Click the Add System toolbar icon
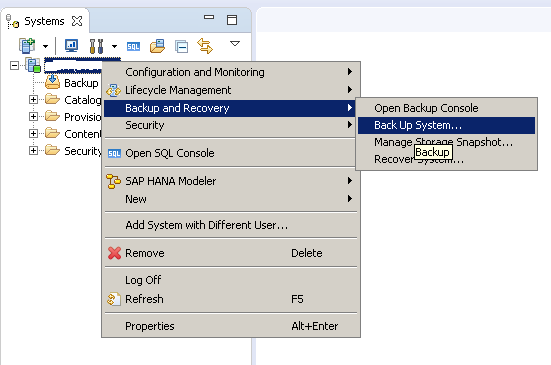 click(x=27, y=46)
